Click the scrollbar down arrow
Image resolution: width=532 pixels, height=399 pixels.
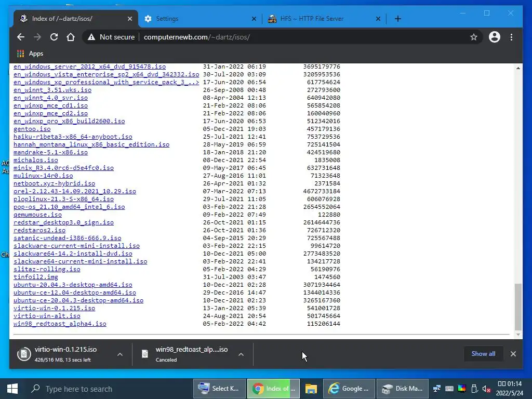pyautogui.click(x=518, y=335)
